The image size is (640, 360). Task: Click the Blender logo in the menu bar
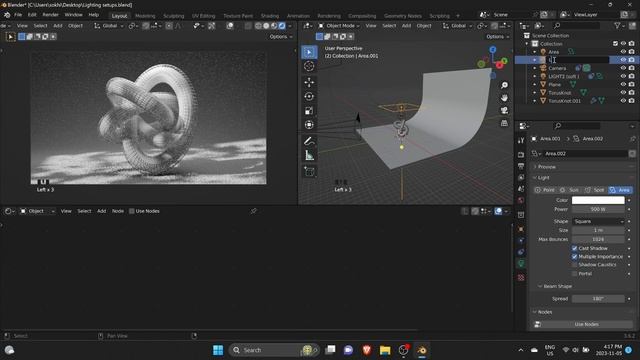click(x=7, y=15)
